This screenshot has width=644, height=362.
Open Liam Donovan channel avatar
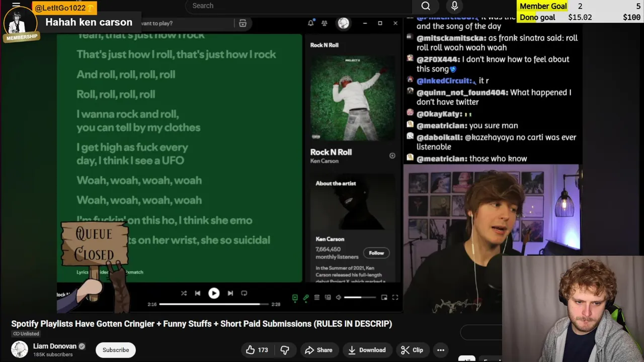(20, 349)
